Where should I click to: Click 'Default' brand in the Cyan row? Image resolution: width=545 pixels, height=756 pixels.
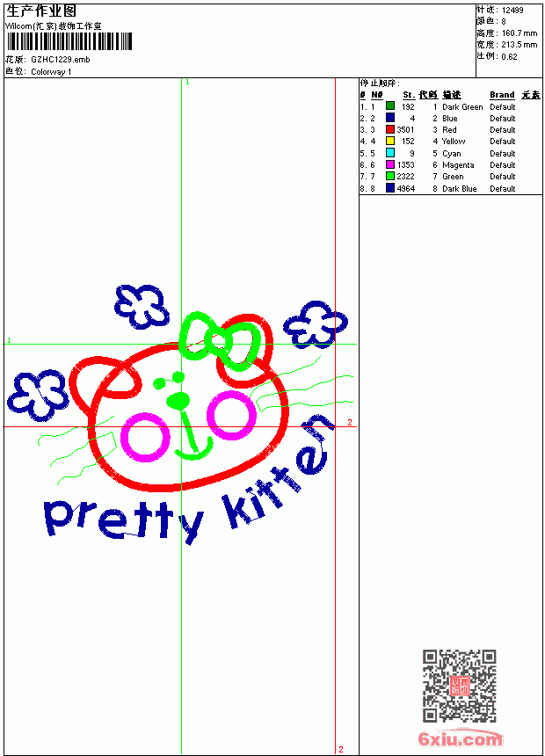pyautogui.click(x=503, y=153)
